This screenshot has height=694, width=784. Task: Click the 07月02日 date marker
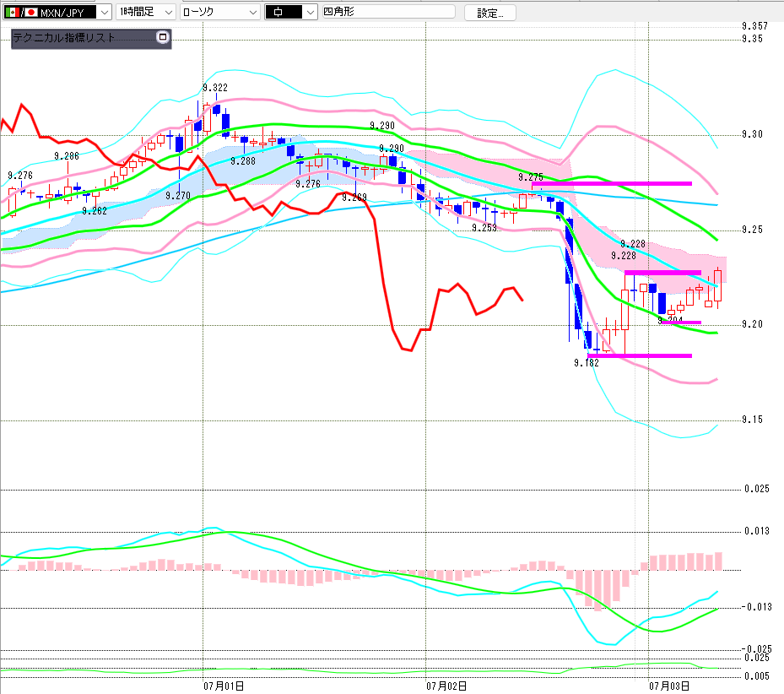446,686
